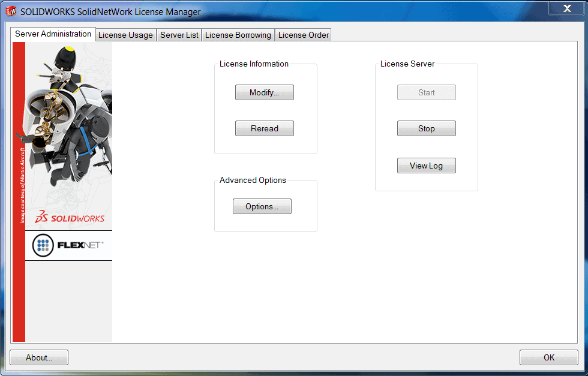Image resolution: width=588 pixels, height=376 pixels.
Task: Click the FlexNet logo in sidebar
Action: 68,245
